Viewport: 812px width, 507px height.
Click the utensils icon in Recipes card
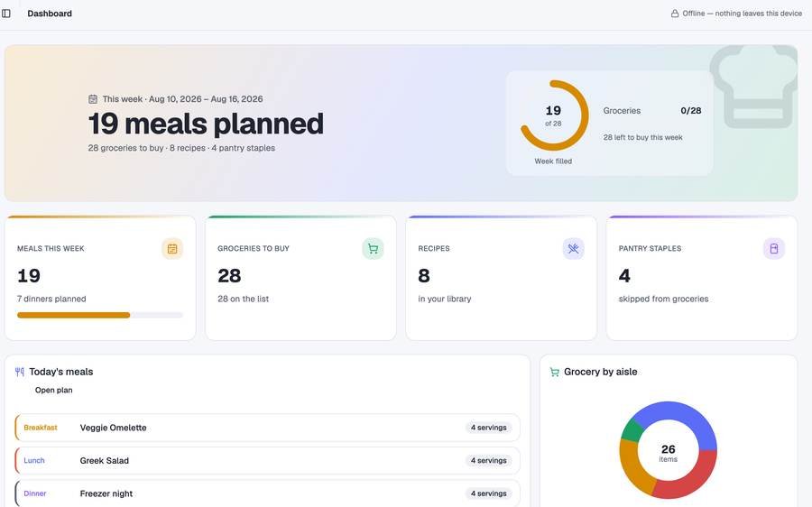[x=573, y=249]
